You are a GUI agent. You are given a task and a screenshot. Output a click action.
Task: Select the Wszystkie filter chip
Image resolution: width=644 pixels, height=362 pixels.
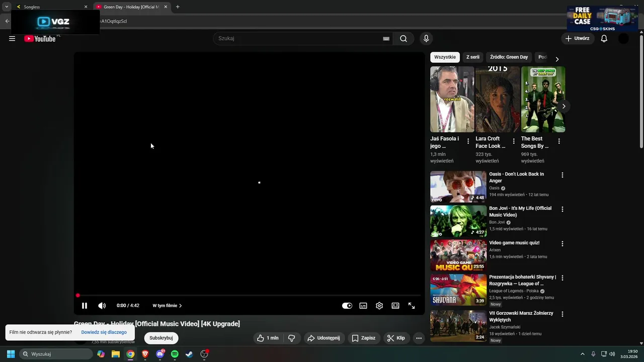click(x=445, y=57)
